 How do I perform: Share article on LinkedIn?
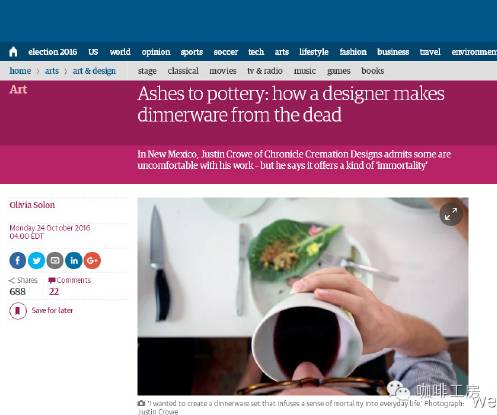(74, 260)
